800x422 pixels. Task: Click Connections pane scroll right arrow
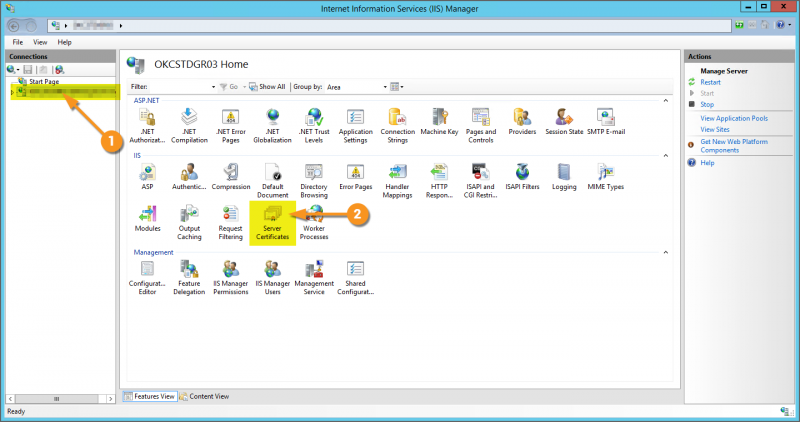(x=111, y=399)
